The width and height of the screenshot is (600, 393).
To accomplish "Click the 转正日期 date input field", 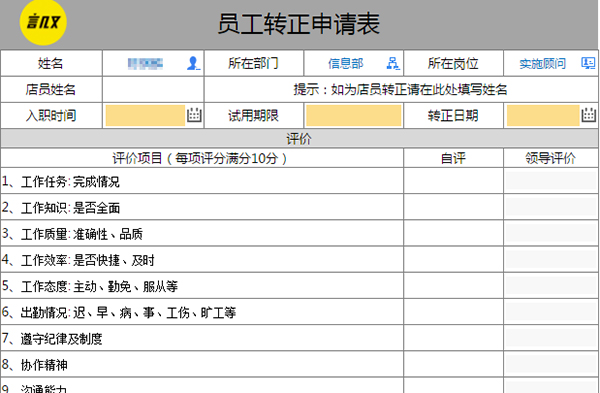I will point(543,116).
